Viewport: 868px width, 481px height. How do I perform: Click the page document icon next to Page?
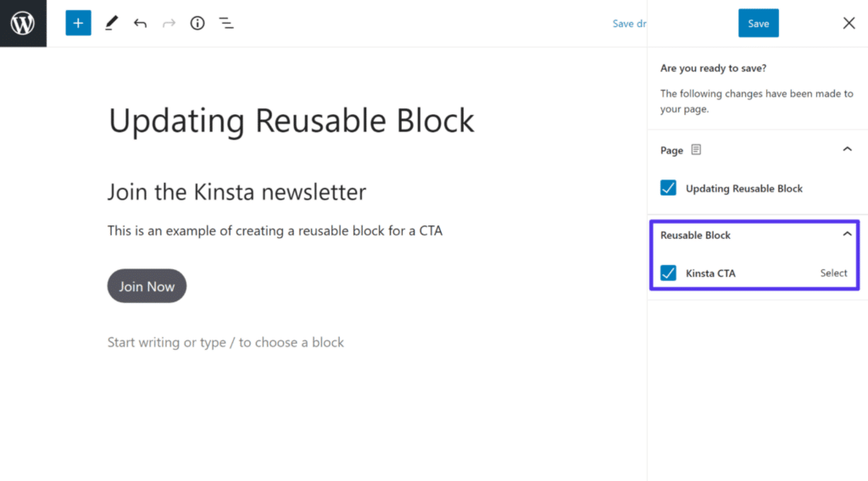pyautogui.click(x=696, y=150)
